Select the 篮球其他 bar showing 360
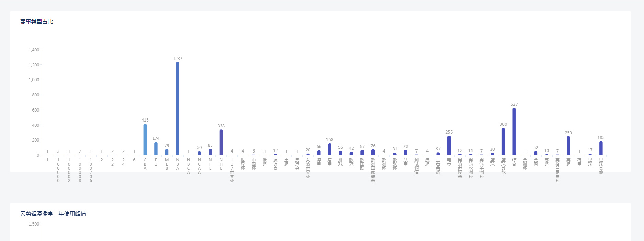The height and width of the screenshot is (241, 644). point(503,142)
